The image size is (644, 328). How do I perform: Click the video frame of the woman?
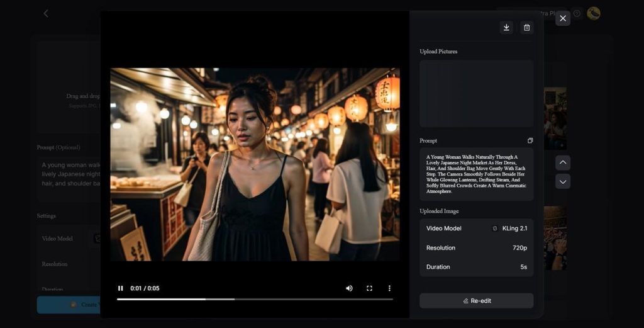[255, 164]
